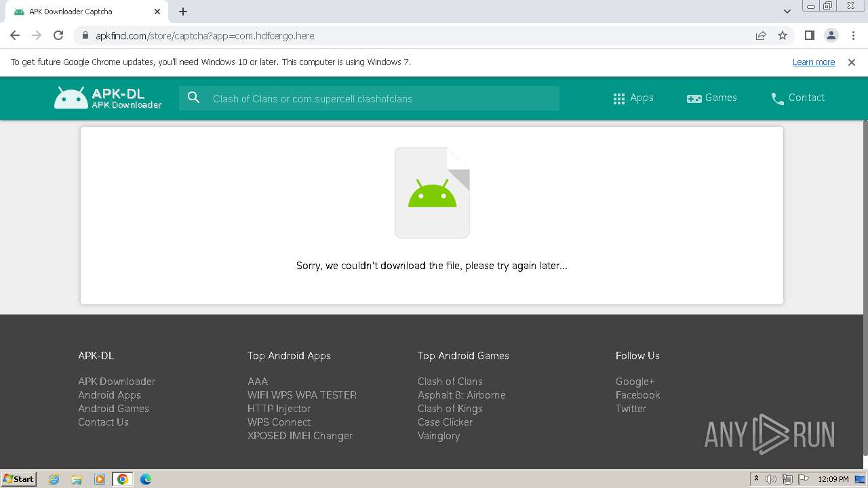
Task: Open Contact Us footer link
Action: click(x=103, y=422)
